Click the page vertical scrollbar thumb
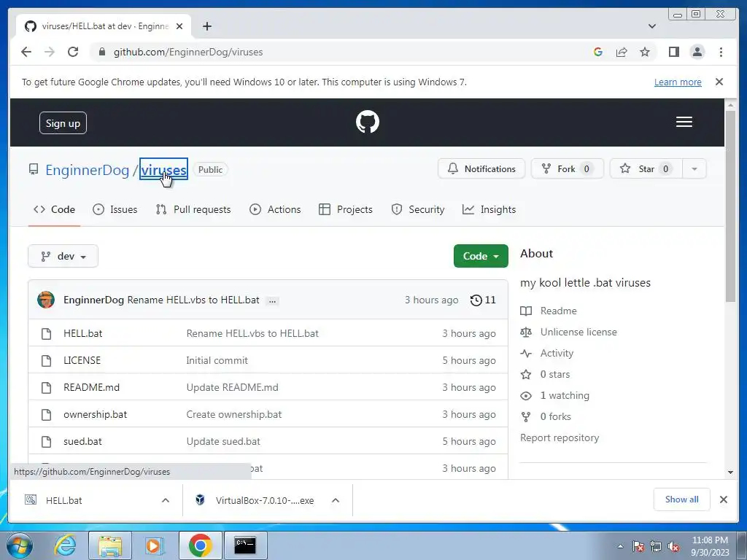This screenshot has height=560, width=747. (730, 205)
